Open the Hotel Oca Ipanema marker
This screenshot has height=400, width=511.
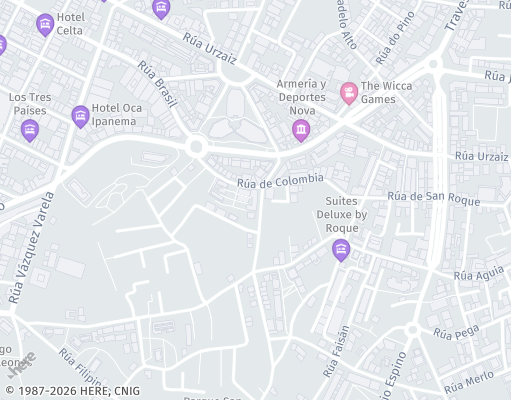click(80, 117)
